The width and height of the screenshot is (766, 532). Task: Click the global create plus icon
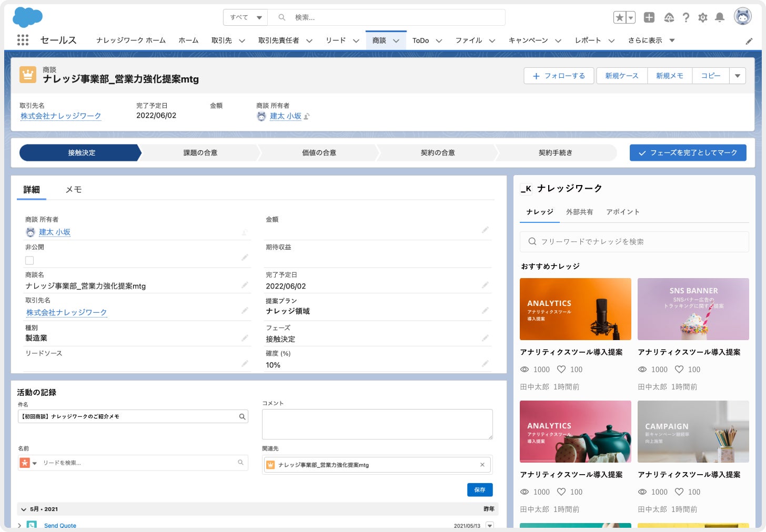pyautogui.click(x=649, y=17)
